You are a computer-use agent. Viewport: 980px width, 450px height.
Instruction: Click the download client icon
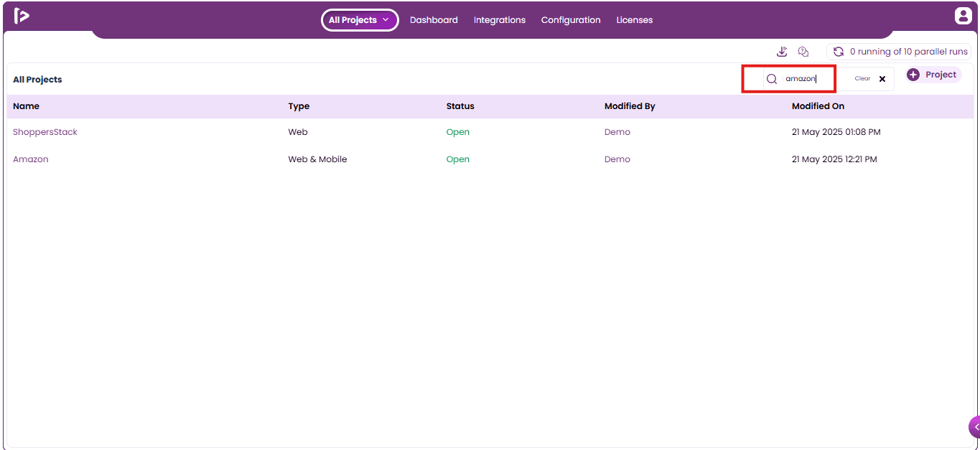[782, 52]
